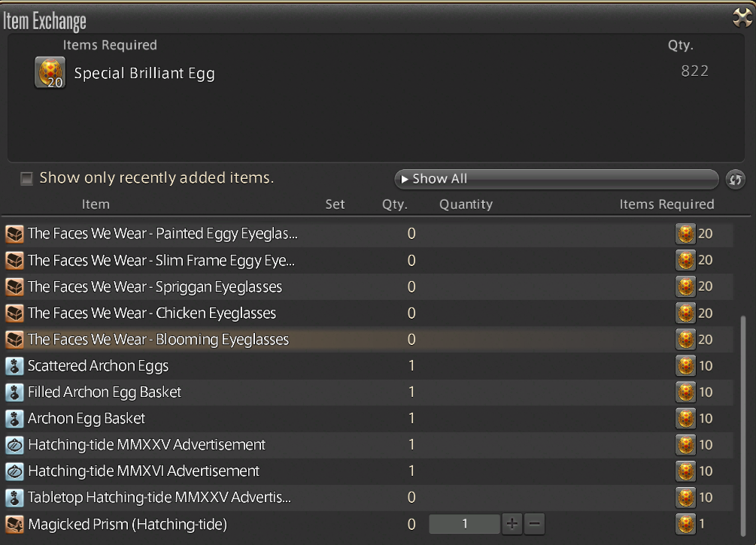The image size is (756, 545).
Task: Click the Magicked Prism quantity input field
Action: click(x=464, y=524)
